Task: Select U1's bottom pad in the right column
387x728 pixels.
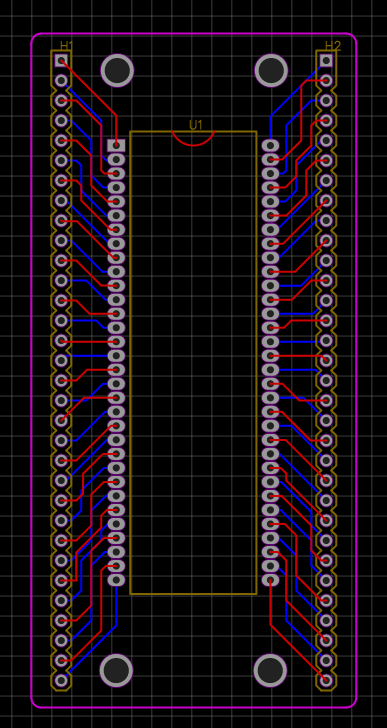Action: (271, 580)
